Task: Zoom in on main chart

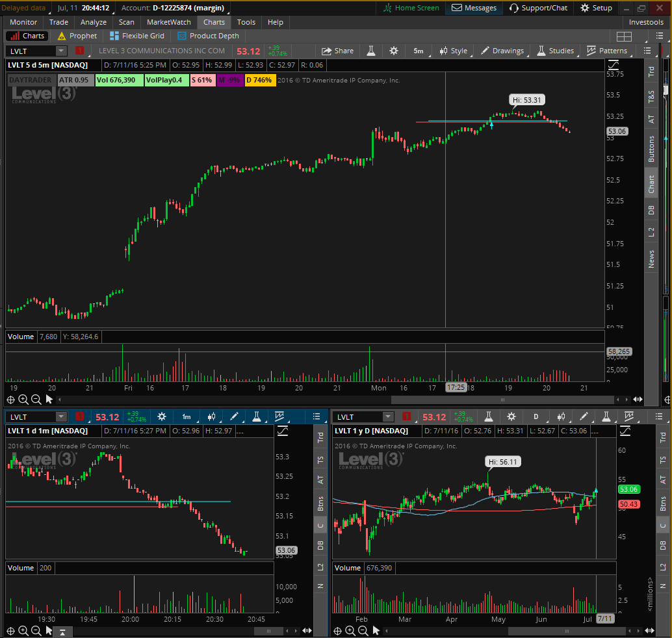Action: tap(23, 400)
